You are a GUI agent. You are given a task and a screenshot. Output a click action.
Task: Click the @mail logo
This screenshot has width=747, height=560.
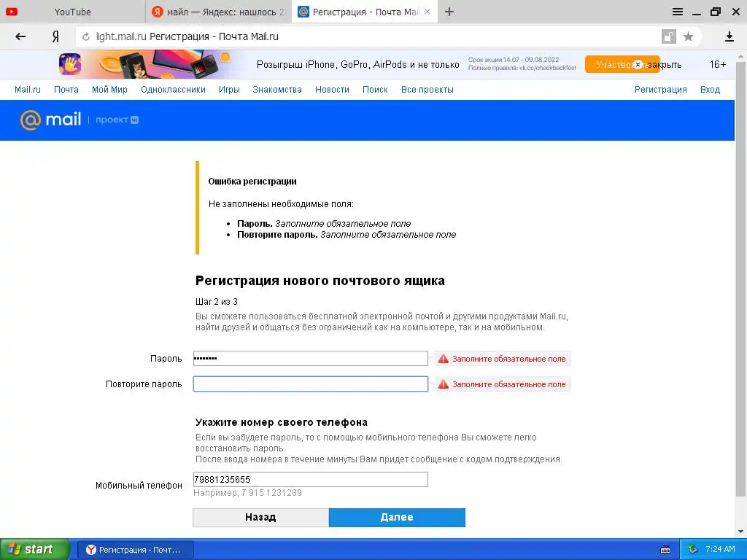[50, 120]
